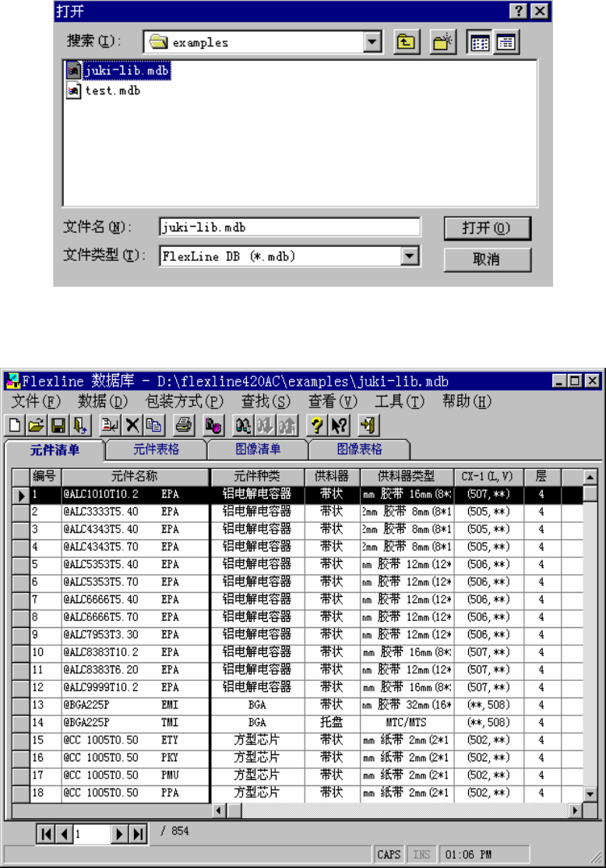The image size is (606, 868).
Task: Switch the Open dialog to details view
Action: point(506,42)
